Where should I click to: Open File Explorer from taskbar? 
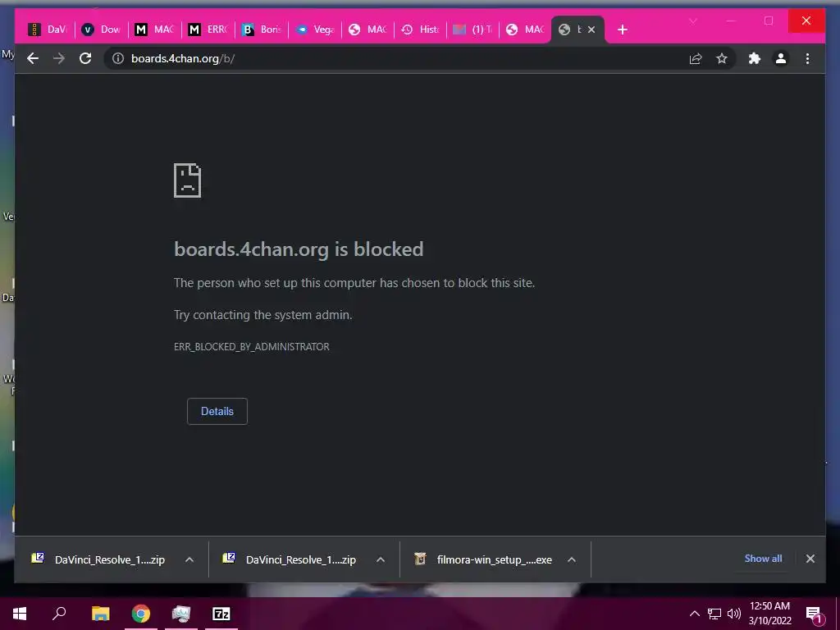pos(100,614)
